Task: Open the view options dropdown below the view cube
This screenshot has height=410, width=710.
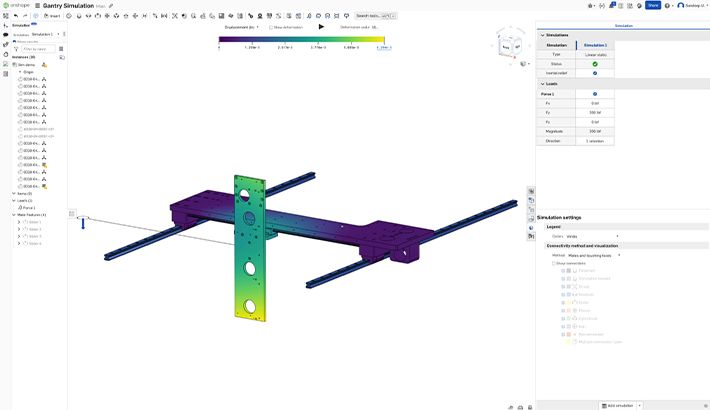Action: point(525,64)
